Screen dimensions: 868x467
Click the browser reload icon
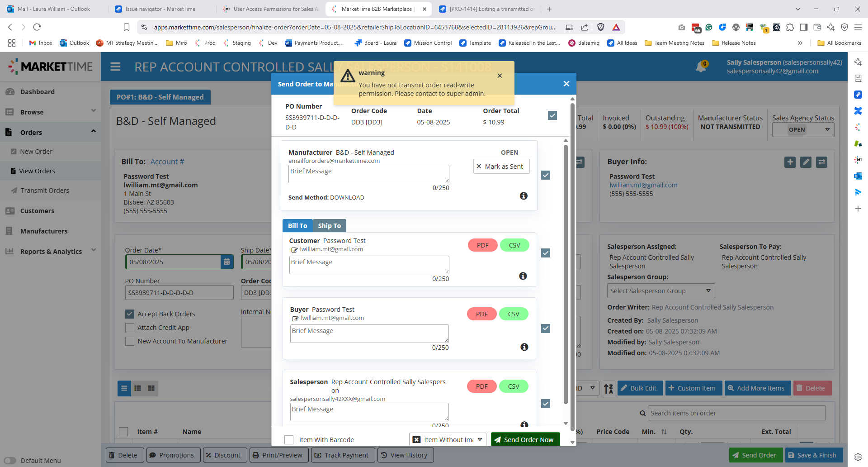click(x=37, y=27)
